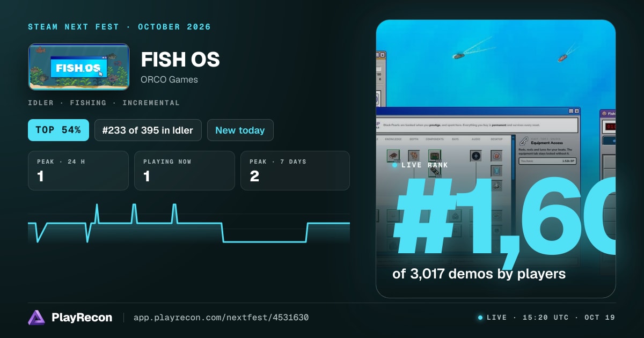
Task: Click the PLAYING NOW stat card
Action: pyautogui.click(x=185, y=171)
